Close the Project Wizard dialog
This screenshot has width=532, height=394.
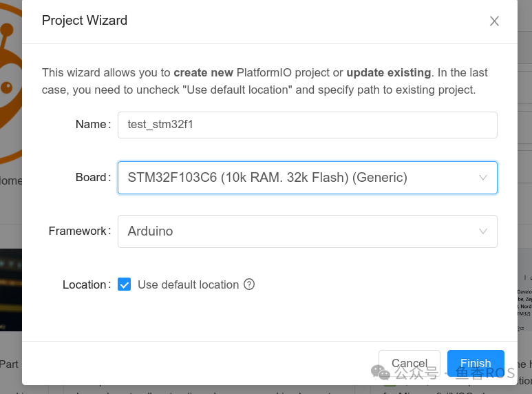point(494,21)
